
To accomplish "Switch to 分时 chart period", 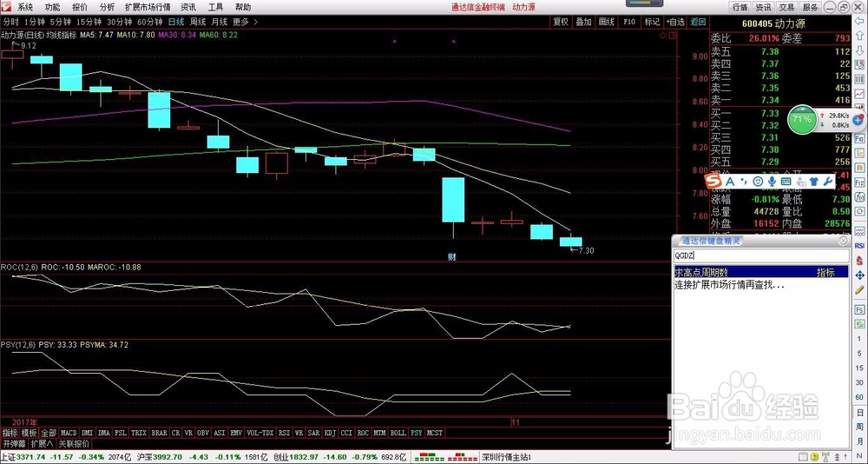I will point(11,23).
